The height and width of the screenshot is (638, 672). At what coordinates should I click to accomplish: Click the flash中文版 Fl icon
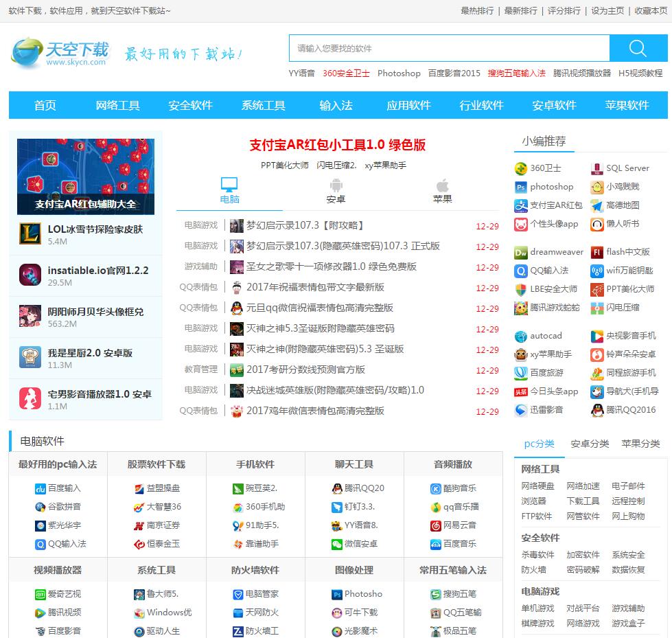point(597,252)
